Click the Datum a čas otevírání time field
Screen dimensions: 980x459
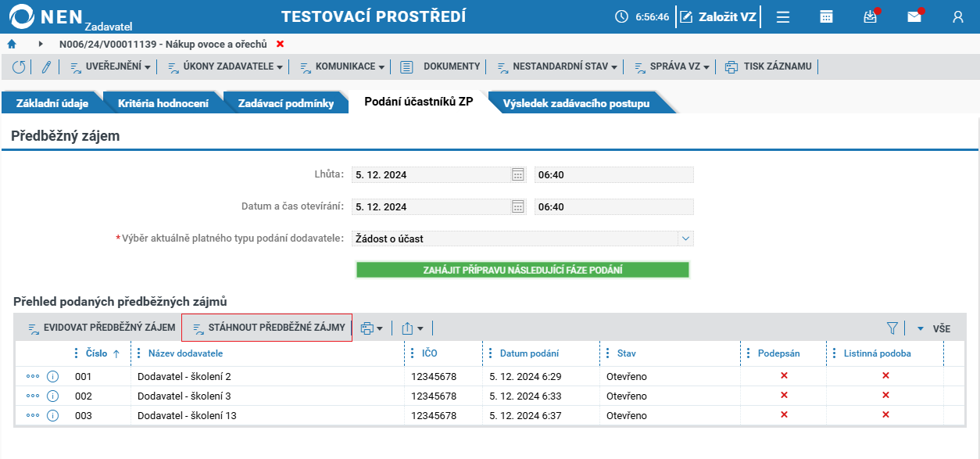(614, 207)
